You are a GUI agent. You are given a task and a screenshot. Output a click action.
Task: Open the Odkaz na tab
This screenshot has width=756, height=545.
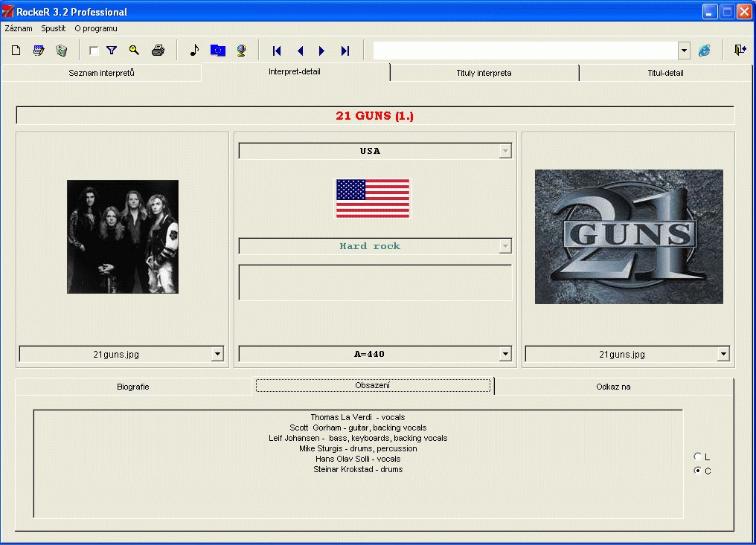(613, 387)
